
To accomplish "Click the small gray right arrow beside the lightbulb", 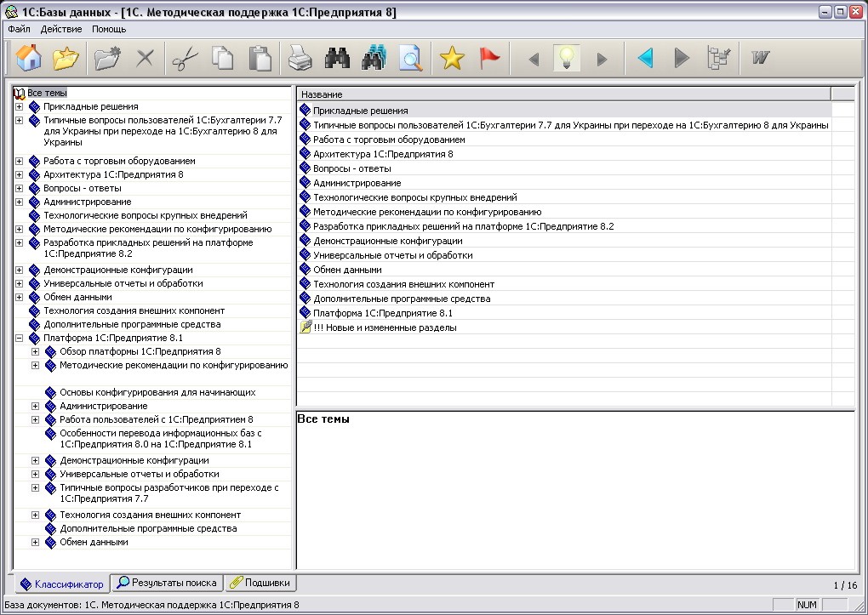I will [602, 59].
